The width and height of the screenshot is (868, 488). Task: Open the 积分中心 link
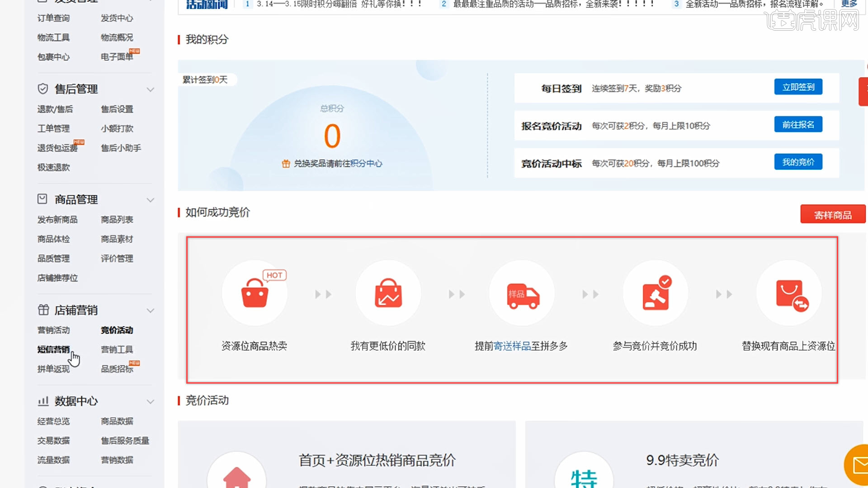click(366, 164)
